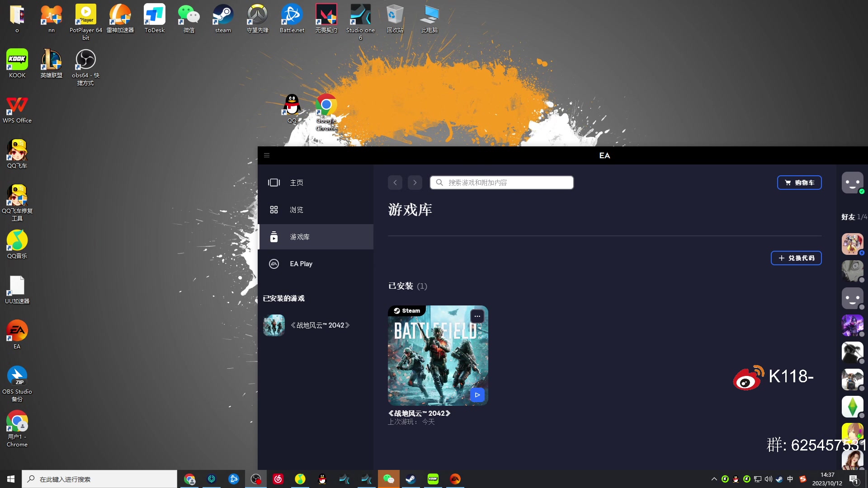Open the 微信 desktop shortcut
868x488 pixels.
coord(189,19)
